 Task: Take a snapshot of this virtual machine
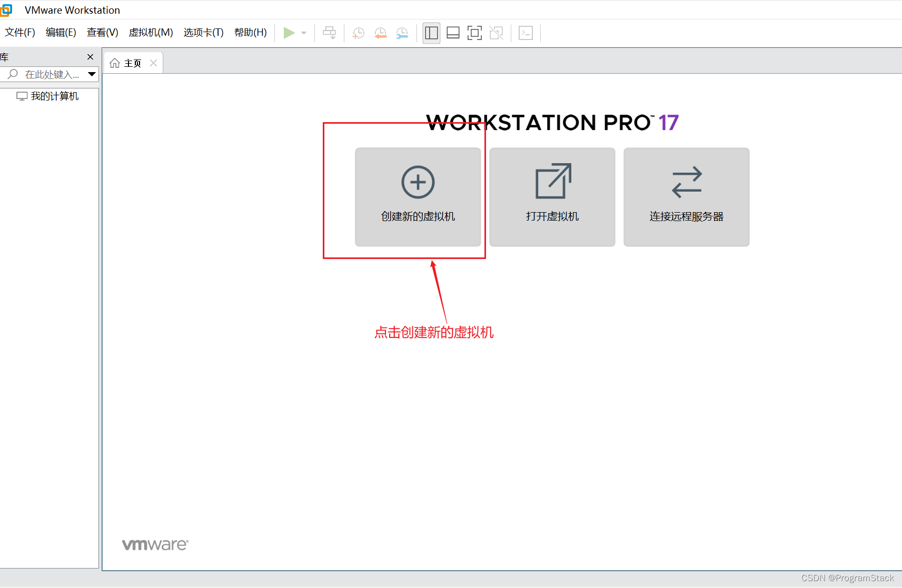(x=359, y=33)
